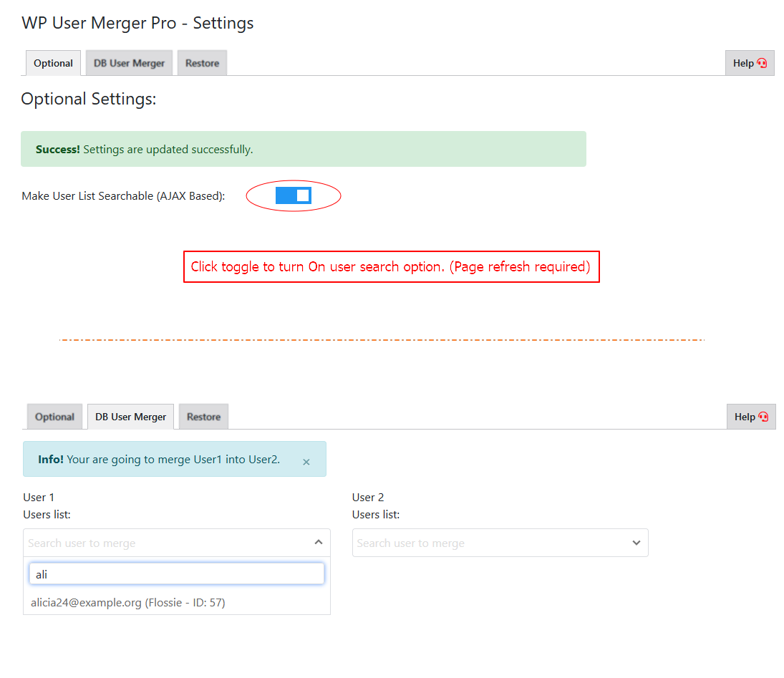Click the 'WP User Merger Pro - Settings' title
This screenshot has height=678, width=784.
pyautogui.click(x=137, y=23)
